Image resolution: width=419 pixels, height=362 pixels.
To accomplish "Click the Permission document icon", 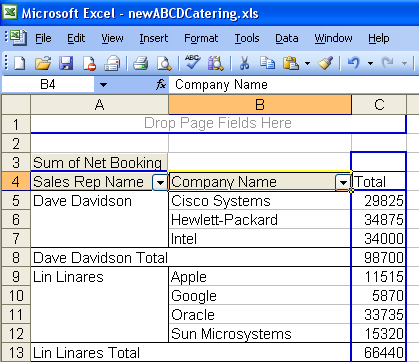I will pyautogui.click(x=89, y=63).
